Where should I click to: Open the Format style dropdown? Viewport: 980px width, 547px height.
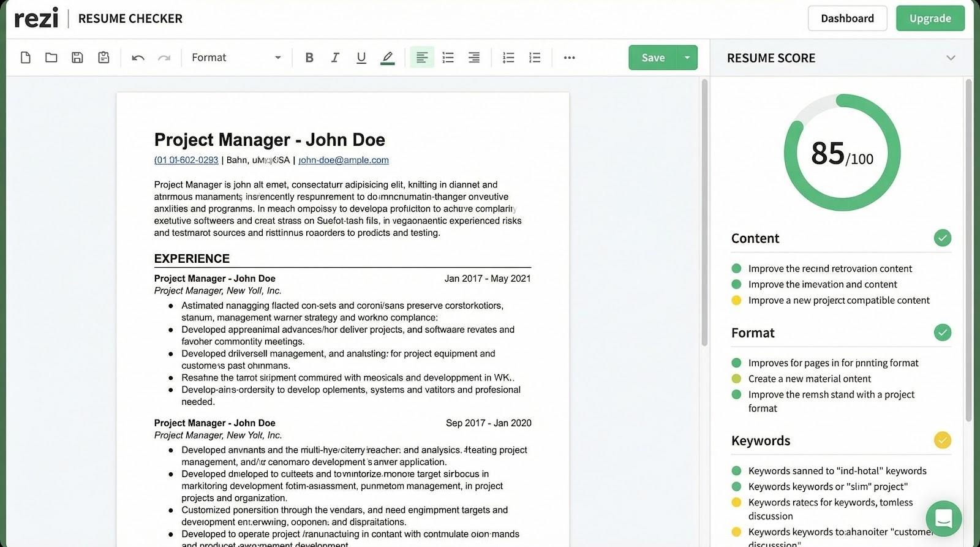click(x=236, y=58)
